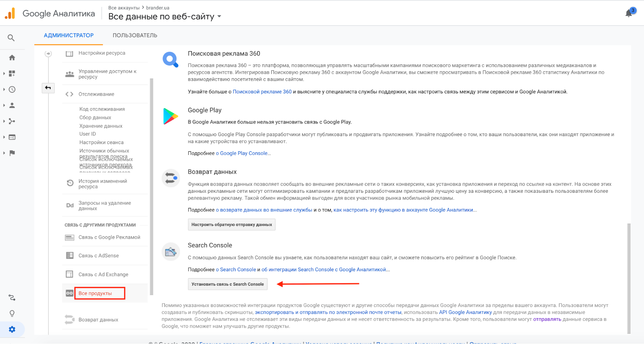Open the Audience person icon in sidebar

[x=12, y=105]
